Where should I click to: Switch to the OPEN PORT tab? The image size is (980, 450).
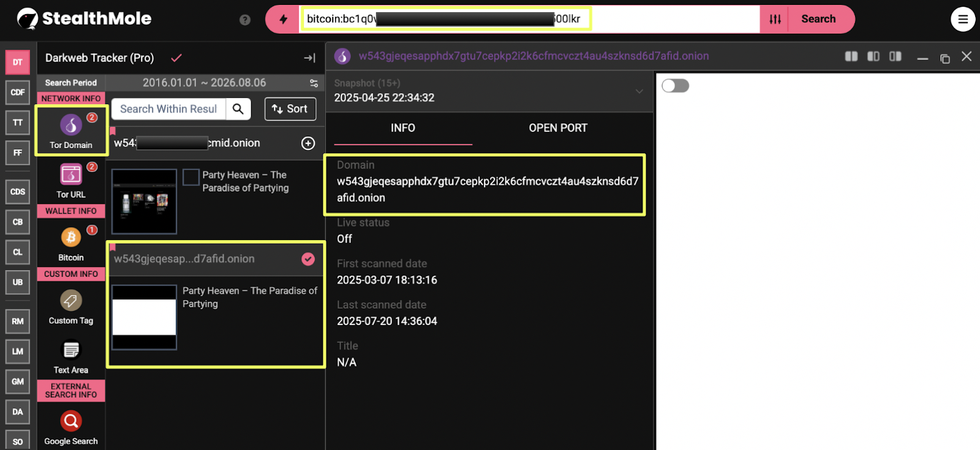pos(558,128)
